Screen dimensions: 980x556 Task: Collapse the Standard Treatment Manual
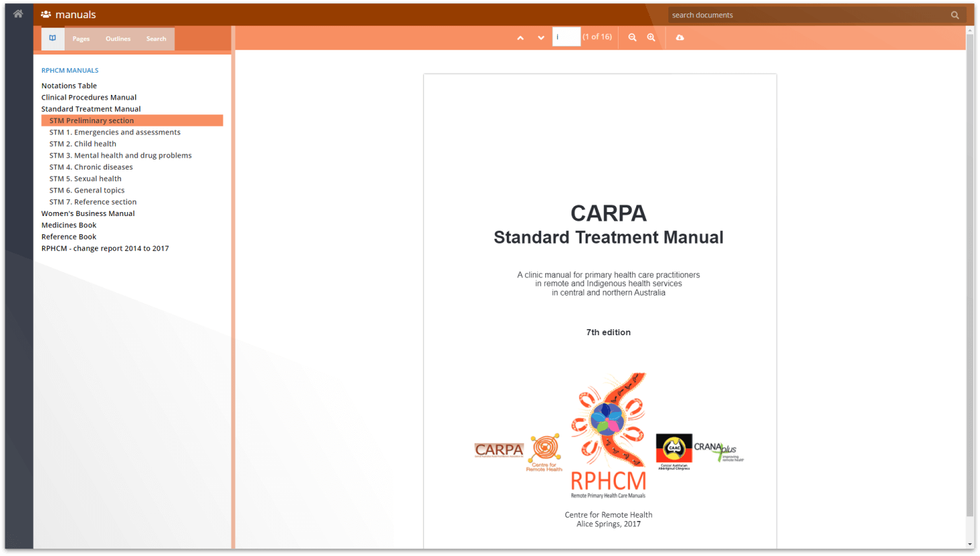click(x=91, y=109)
